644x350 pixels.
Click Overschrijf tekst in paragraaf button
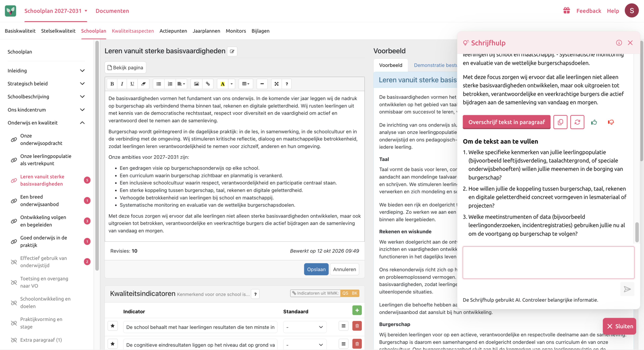click(x=506, y=122)
